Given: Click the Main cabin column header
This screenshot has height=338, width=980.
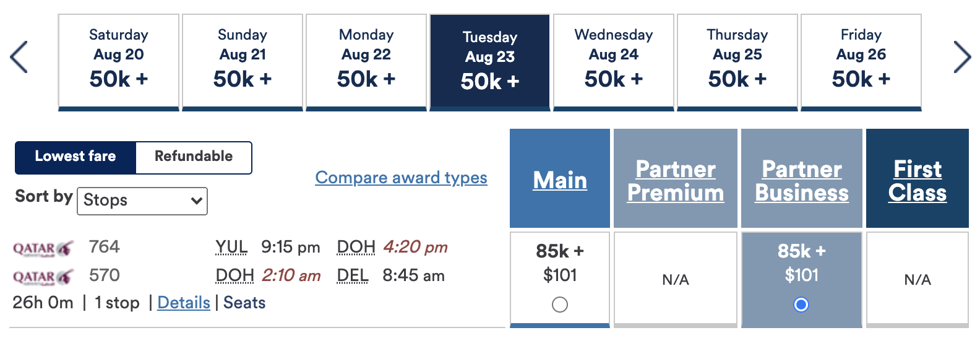Looking at the screenshot, I should coord(560,180).
